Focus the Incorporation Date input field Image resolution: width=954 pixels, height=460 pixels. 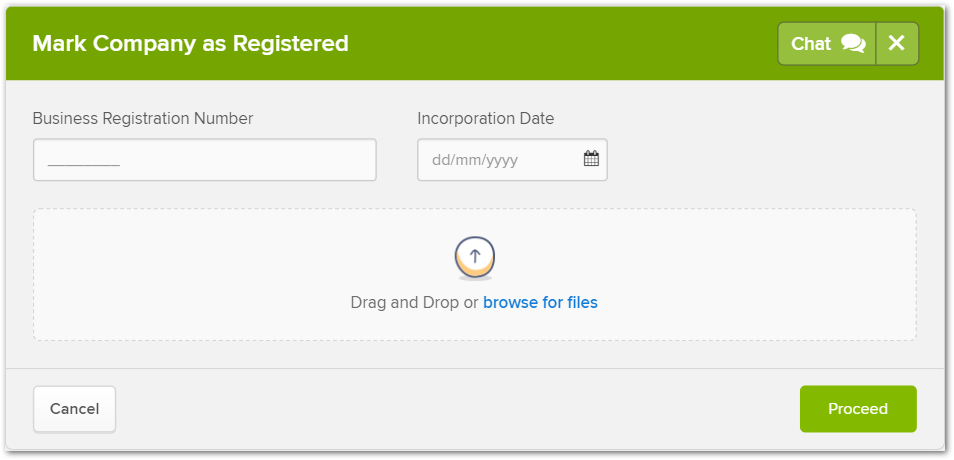click(x=512, y=160)
